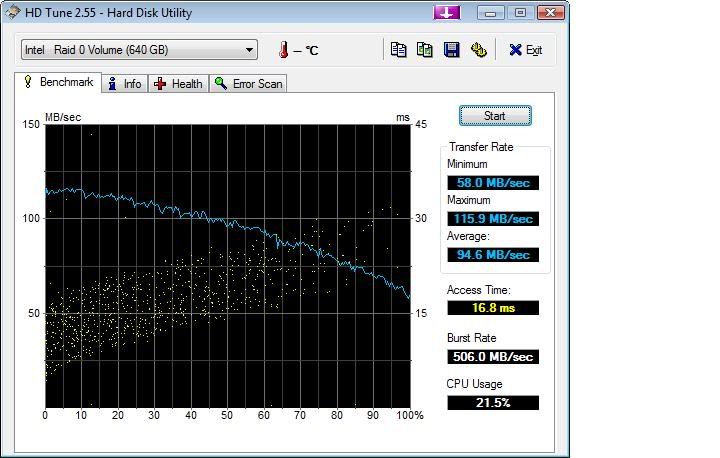Viewport: 720px width, 458px height.
Task: Click the 21.5% CPU usage value
Action: (493, 403)
